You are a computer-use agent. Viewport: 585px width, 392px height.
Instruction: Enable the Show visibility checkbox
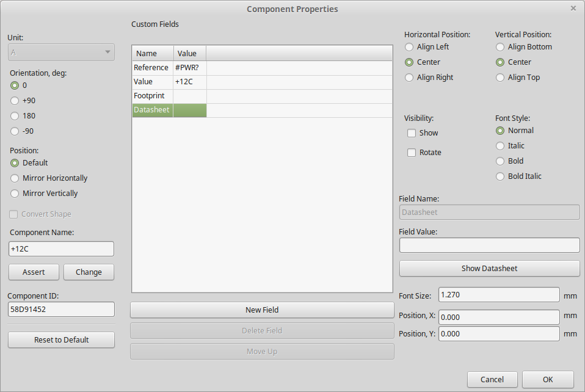click(x=412, y=133)
